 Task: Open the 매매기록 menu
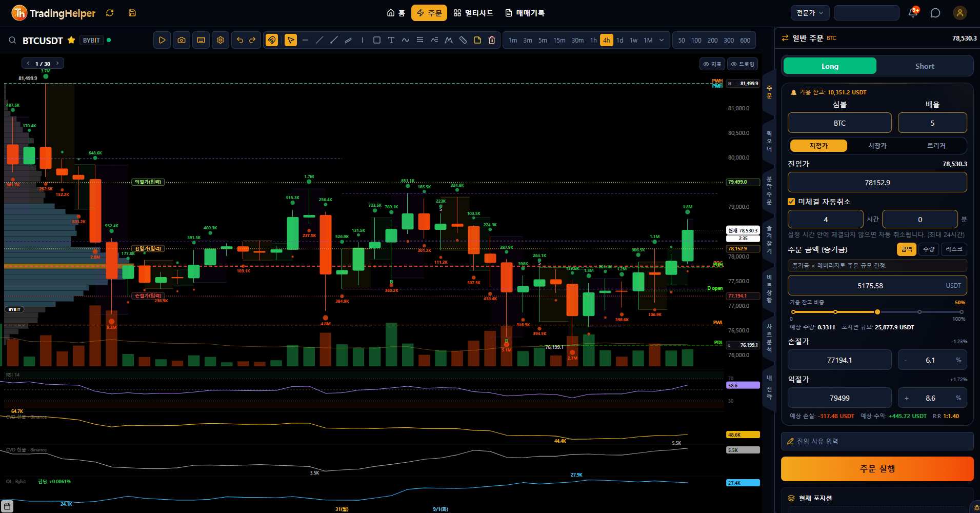(x=525, y=13)
